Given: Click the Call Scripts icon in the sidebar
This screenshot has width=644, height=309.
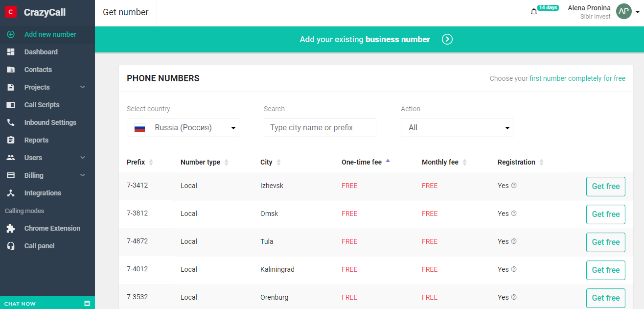Looking at the screenshot, I should tap(11, 105).
